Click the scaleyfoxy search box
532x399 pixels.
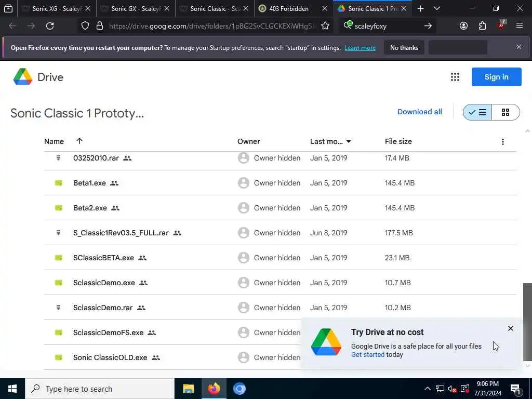point(387,26)
